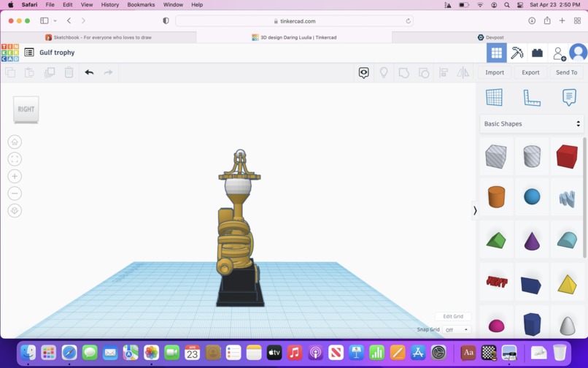Click the RIGHT view cube
The image size is (588, 368).
(26, 110)
